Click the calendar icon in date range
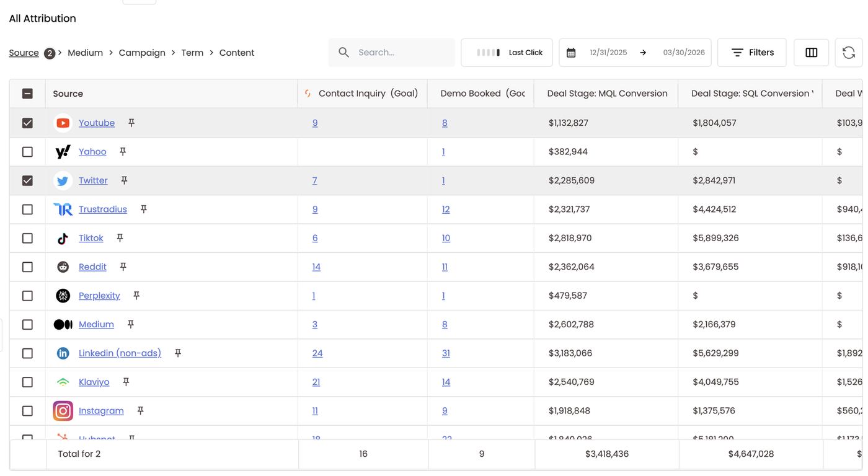Screen dimensions: 868x476 [571, 53]
